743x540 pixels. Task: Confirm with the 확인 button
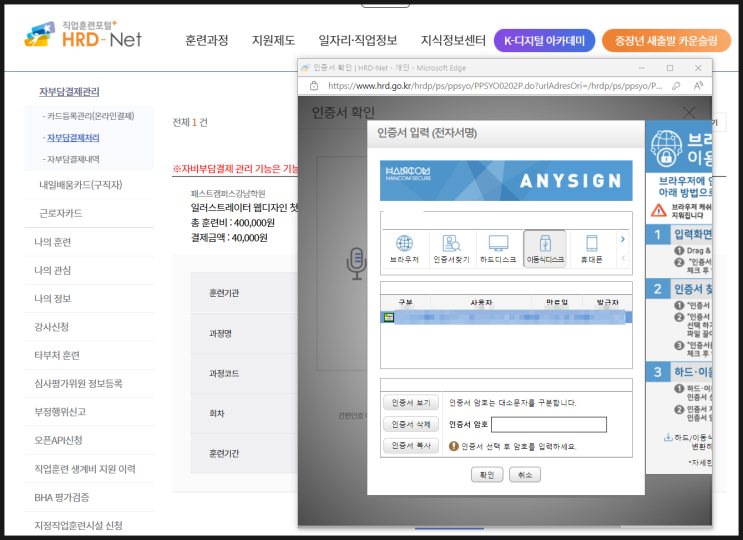pos(487,475)
